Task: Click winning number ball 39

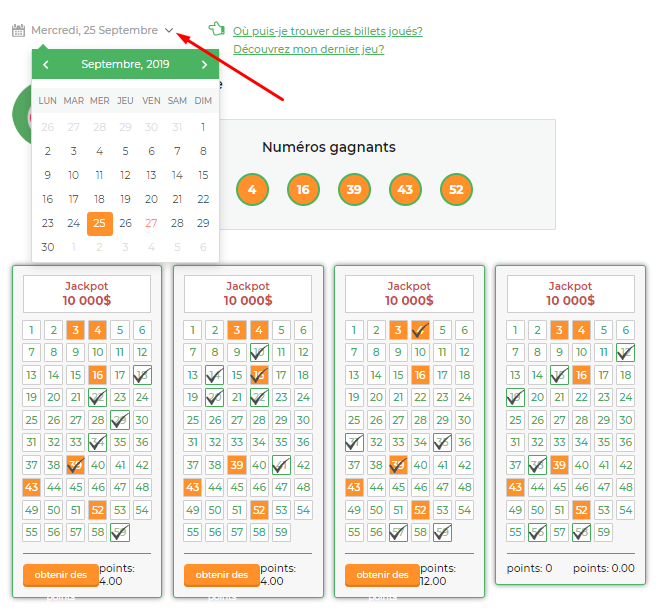Action: (354, 189)
